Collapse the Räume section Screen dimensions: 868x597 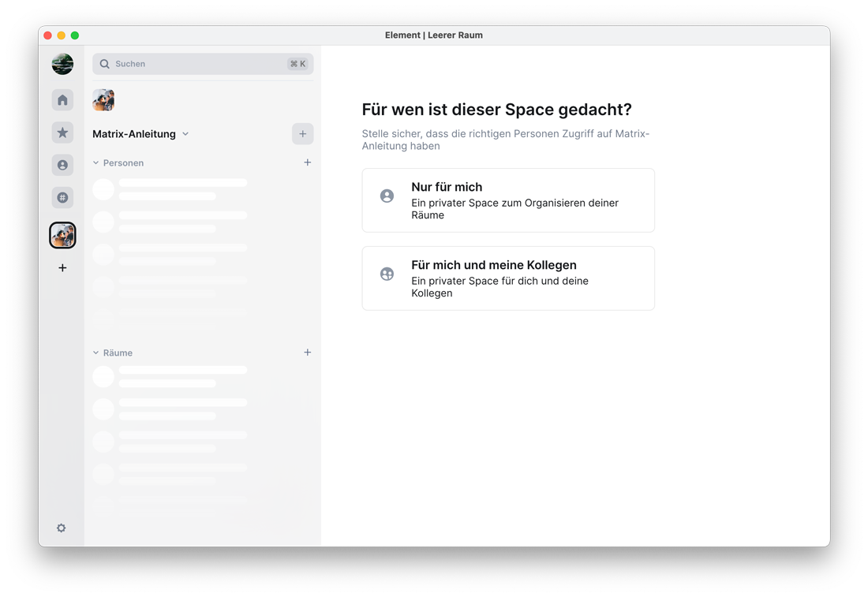(x=96, y=353)
